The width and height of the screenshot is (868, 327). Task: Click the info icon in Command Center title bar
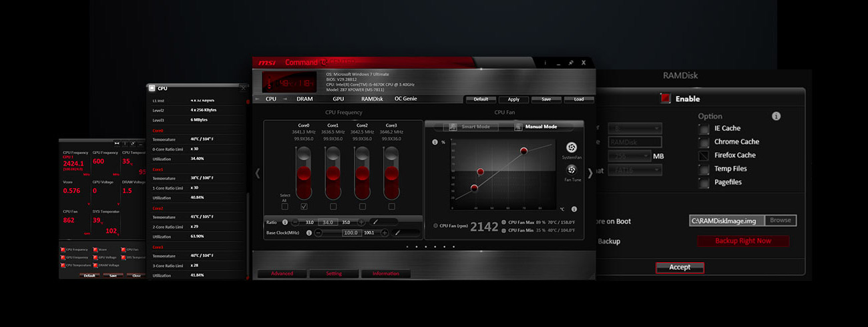[x=546, y=62]
